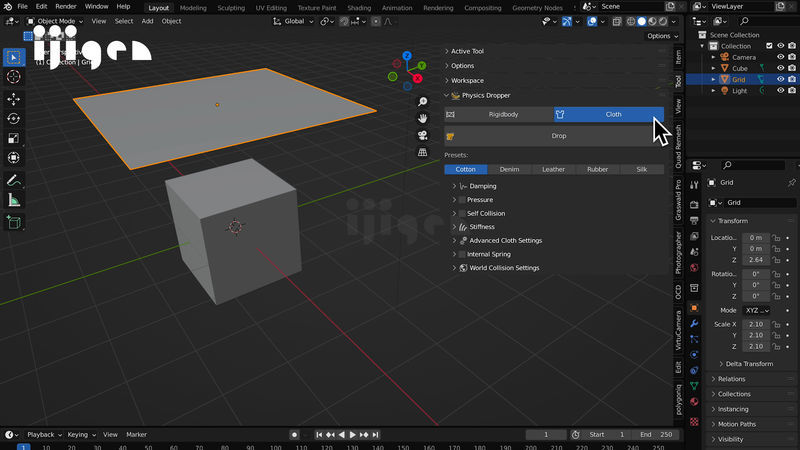Open the World properties globe tab
800x450 pixels.
coord(694,268)
